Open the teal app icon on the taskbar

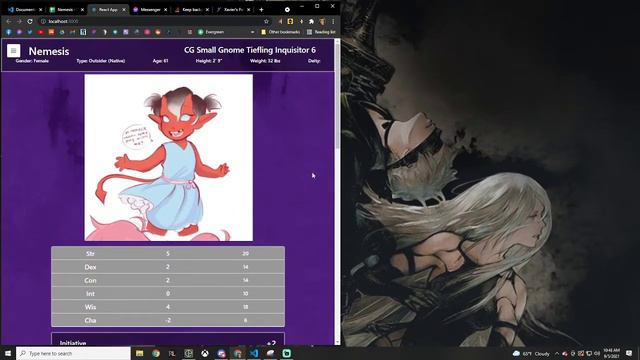click(x=287, y=353)
